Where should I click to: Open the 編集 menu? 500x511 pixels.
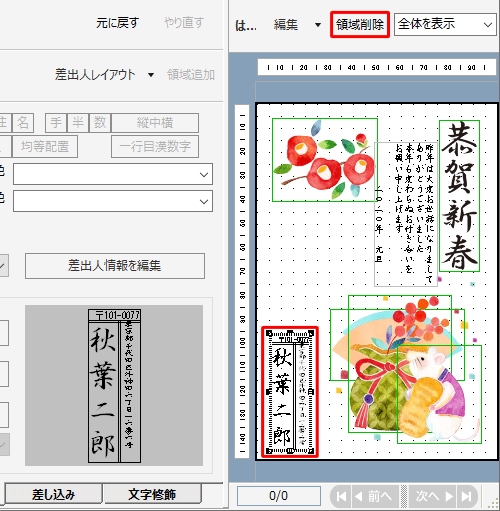tap(286, 25)
